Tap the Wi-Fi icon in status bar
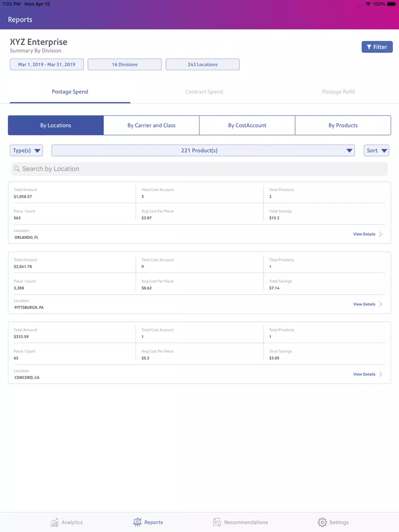Viewport: 399px width, 532px height. coord(368,4)
